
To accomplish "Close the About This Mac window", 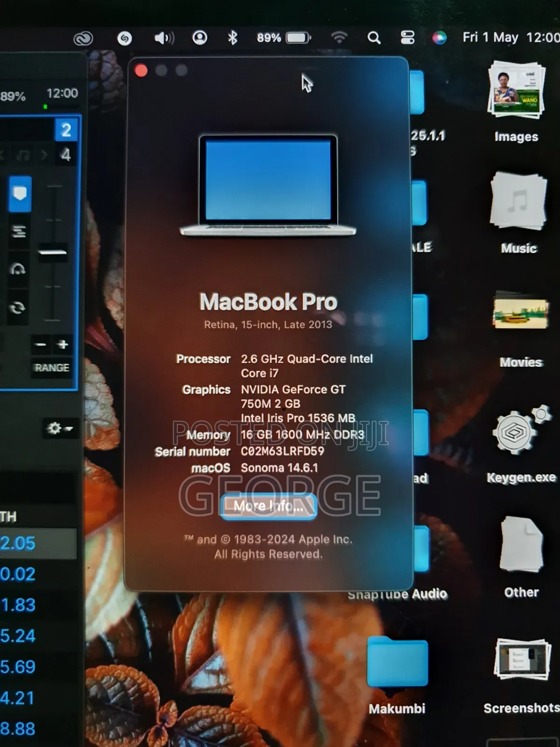I will (141, 70).
